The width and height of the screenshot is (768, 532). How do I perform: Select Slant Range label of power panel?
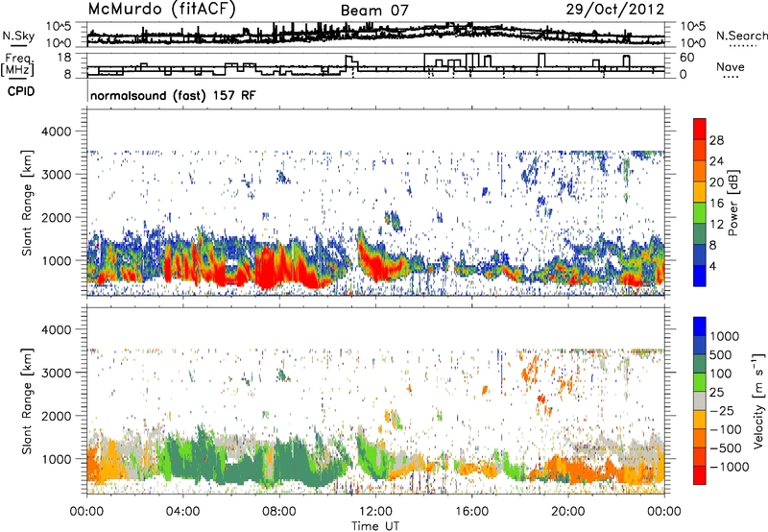click(27, 203)
